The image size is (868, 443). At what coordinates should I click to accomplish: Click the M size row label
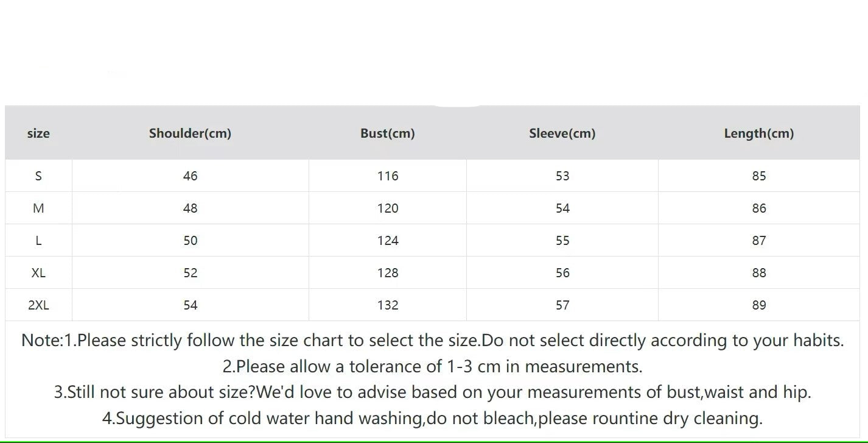point(38,208)
